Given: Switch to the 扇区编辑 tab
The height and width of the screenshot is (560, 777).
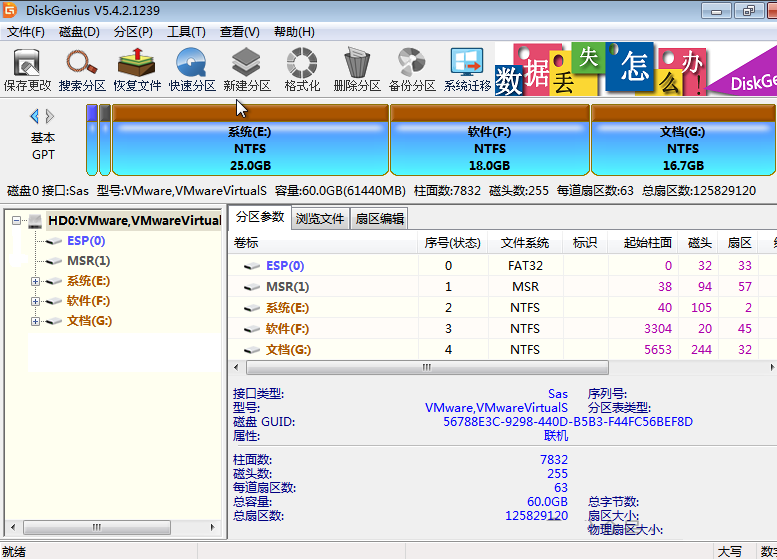Looking at the screenshot, I should point(380,219).
